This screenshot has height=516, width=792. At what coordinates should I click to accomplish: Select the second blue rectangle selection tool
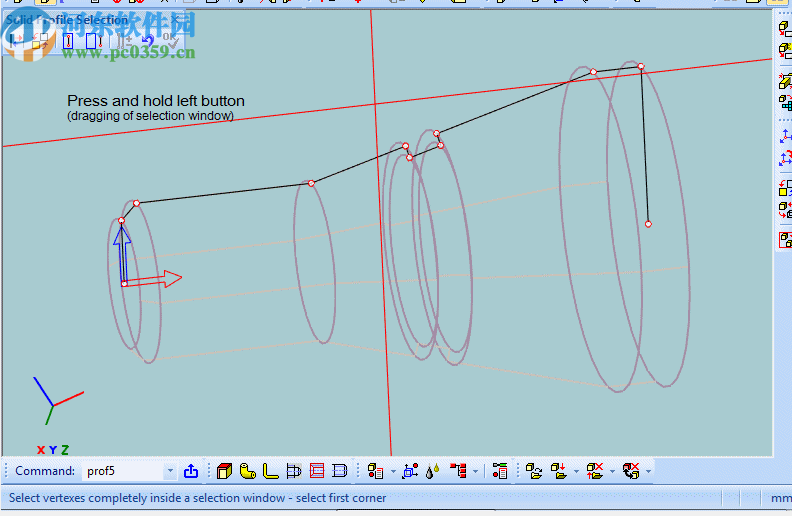(x=93, y=41)
